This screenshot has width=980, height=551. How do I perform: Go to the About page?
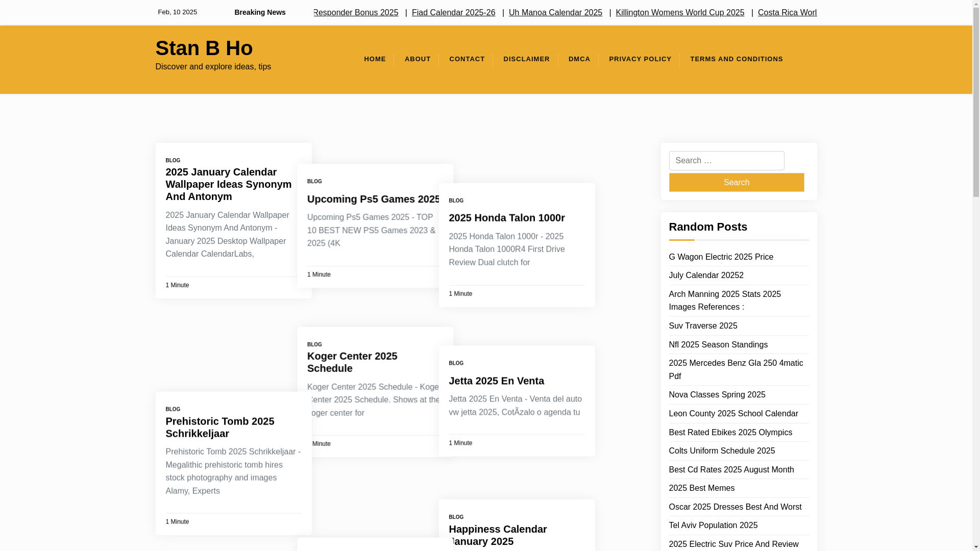point(418,59)
